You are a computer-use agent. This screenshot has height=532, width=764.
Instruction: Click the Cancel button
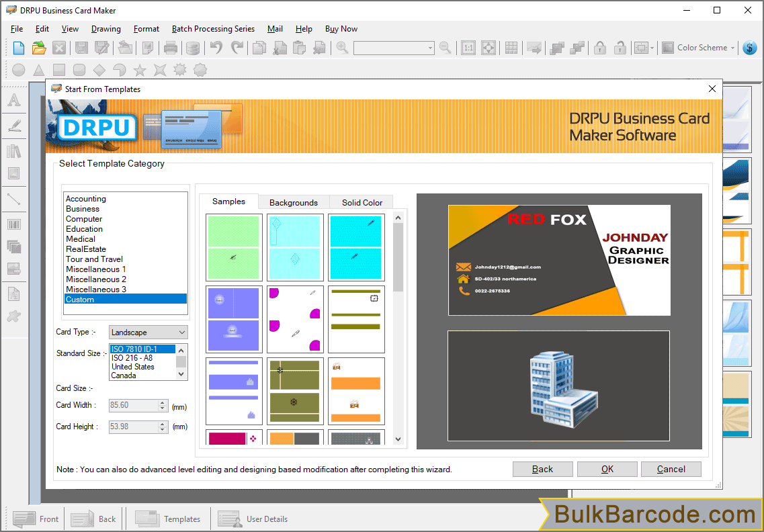click(x=671, y=469)
